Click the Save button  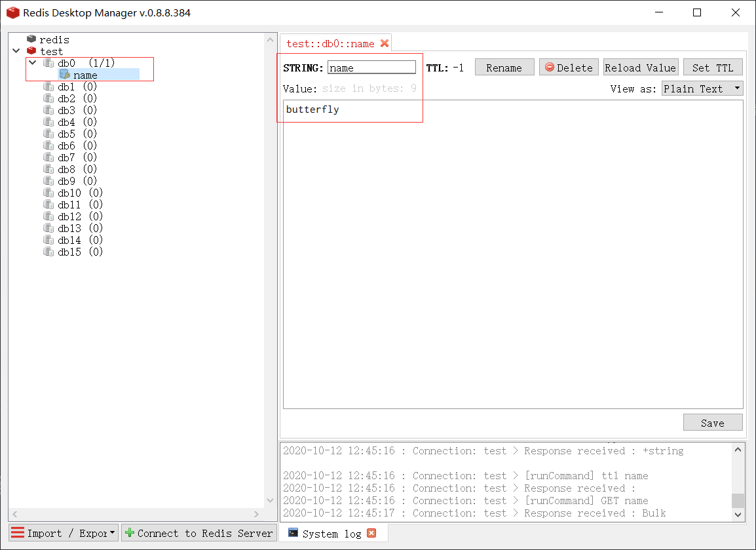[x=713, y=422]
